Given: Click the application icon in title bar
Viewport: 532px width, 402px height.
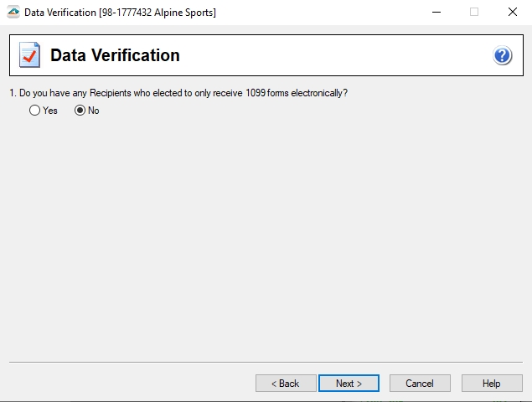Looking at the screenshot, I should point(13,12).
